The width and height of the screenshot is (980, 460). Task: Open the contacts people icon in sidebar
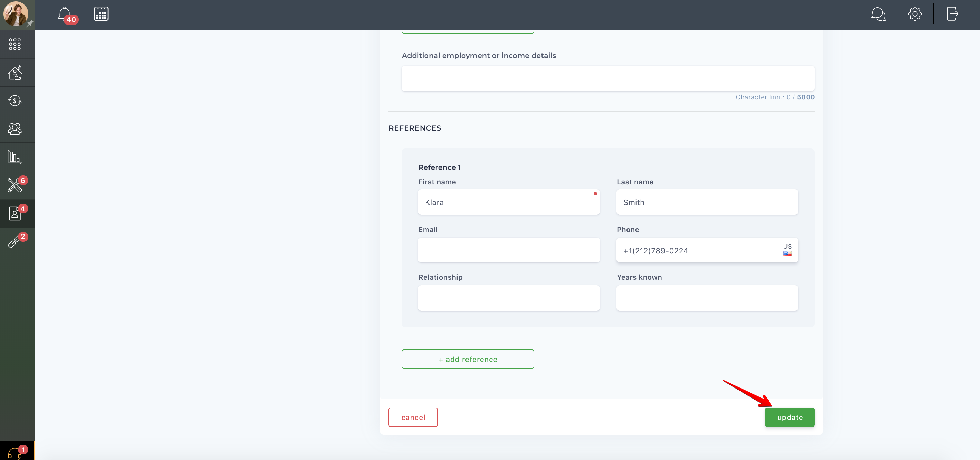(x=15, y=129)
